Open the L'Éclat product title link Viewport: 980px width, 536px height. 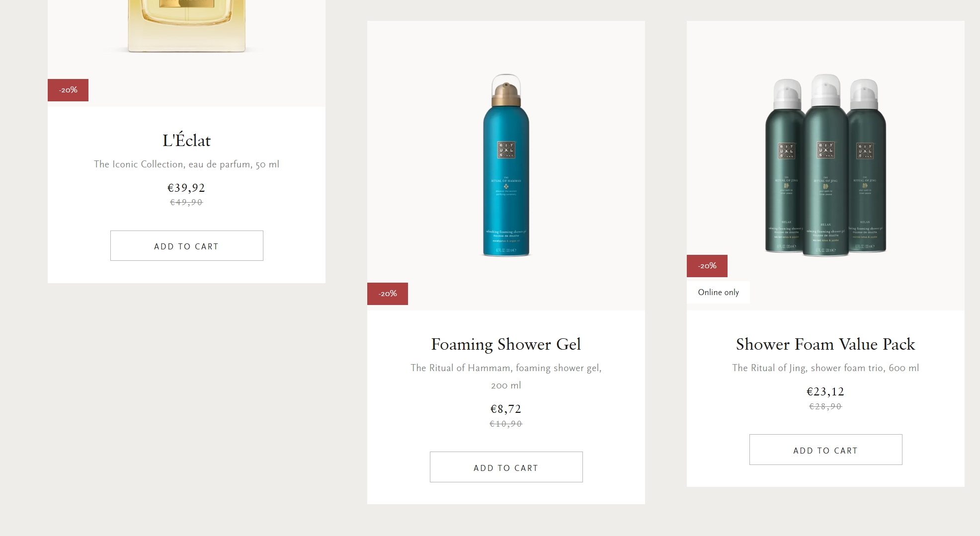[186, 141]
